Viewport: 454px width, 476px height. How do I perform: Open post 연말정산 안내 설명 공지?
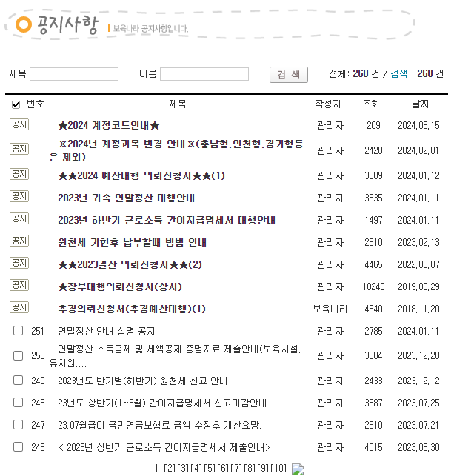(107, 331)
